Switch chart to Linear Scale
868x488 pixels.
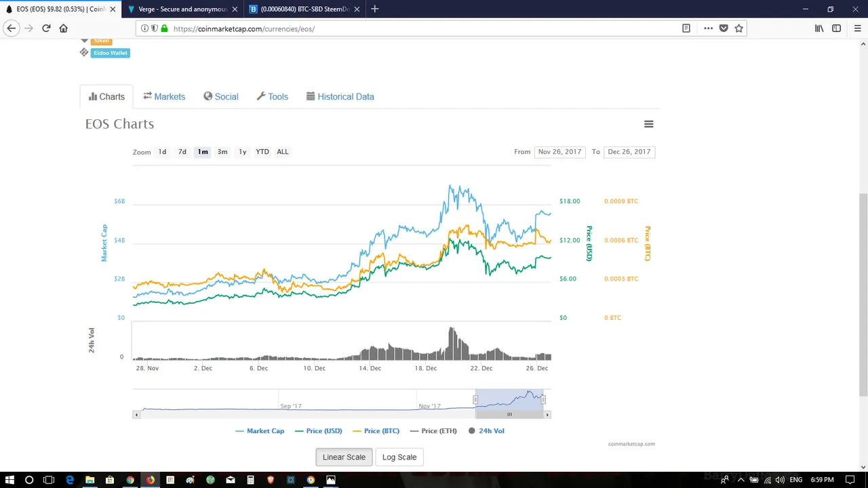(344, 457)
